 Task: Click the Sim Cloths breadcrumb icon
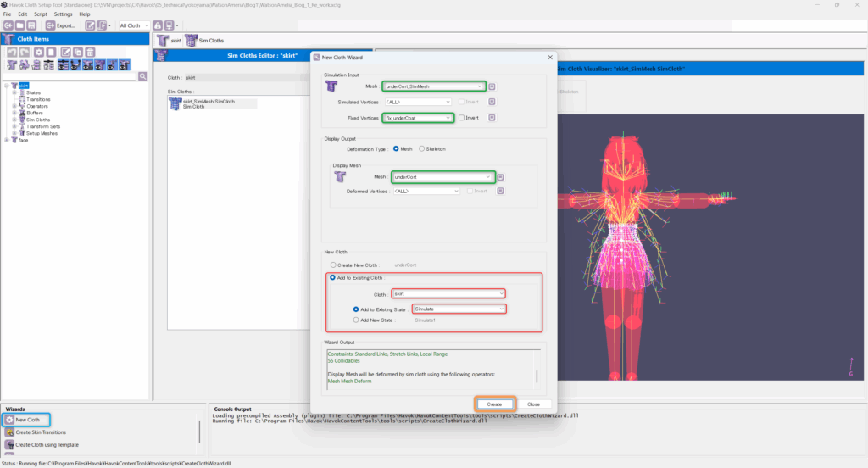(192, 40)
